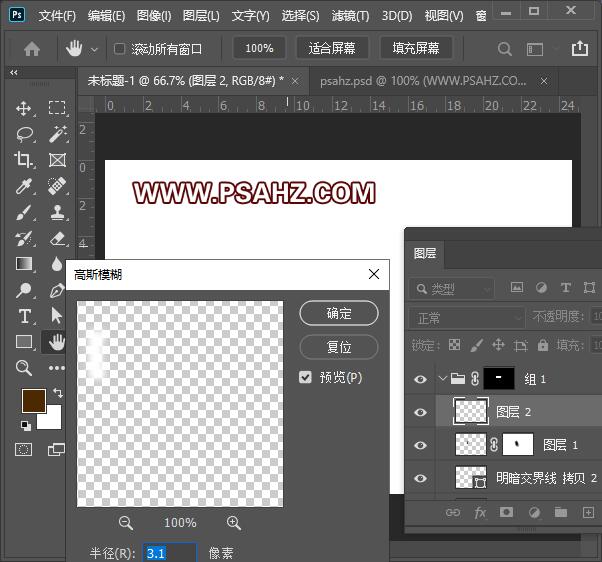Open the 滤镜(T) menu
This screenshot has height=562, width=602.
tap(350, 16)
